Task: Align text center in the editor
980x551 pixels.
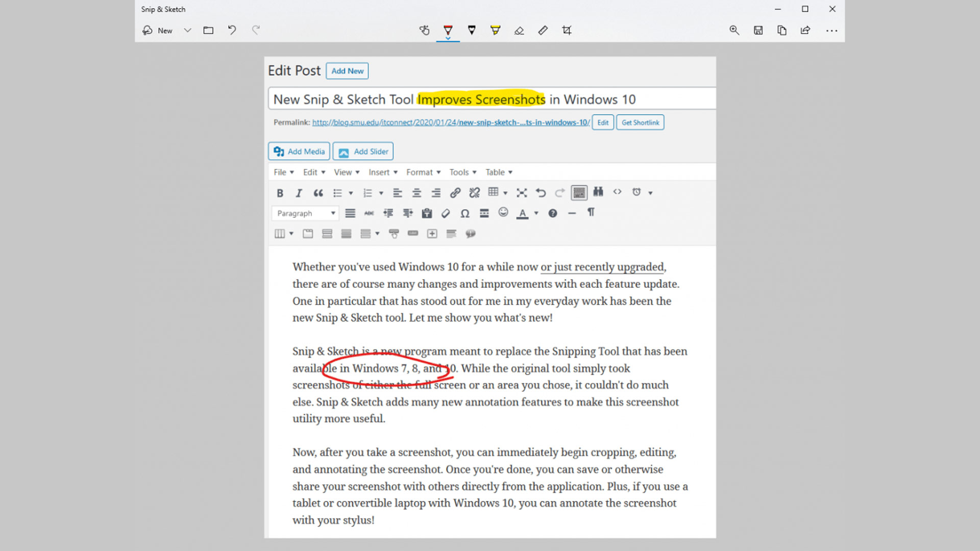Action: pos(416,193)
